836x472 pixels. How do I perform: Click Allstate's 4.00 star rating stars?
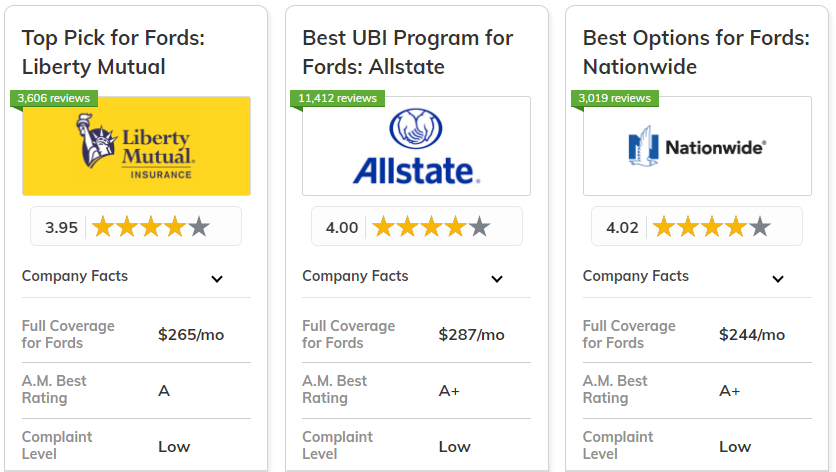click(x=431, y=227)
